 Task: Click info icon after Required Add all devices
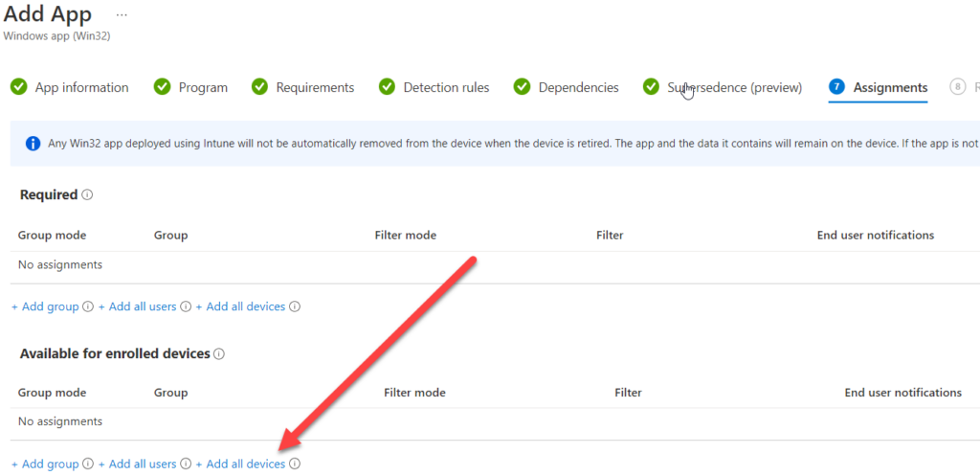pos(295,307)
